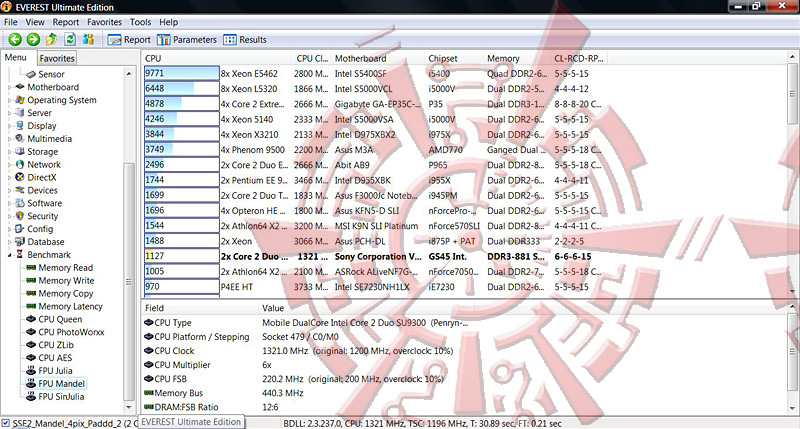Click the Software icon in tree

pyautogui.click(x=20, y=203)
